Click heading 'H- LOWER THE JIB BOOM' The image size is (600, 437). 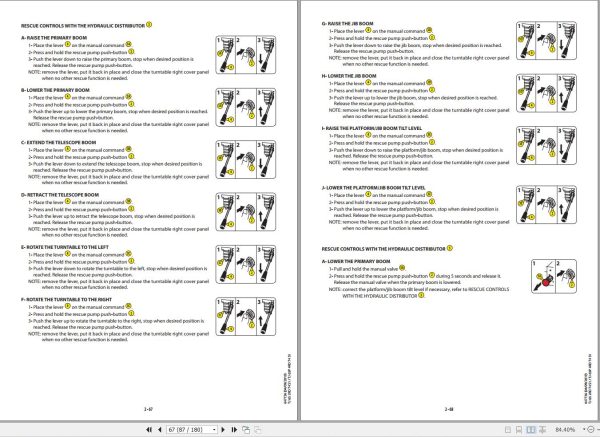349,76
